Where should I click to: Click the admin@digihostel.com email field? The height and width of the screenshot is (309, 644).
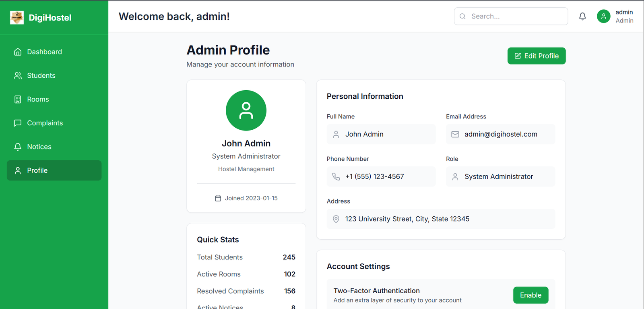pos(500,134)
